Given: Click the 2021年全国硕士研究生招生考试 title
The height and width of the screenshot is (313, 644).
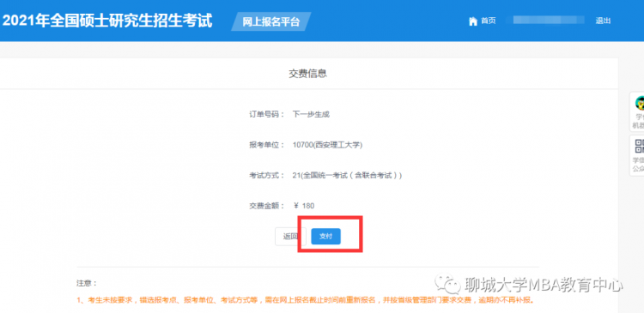Looking at the screenshot, I should pos(107,21).
